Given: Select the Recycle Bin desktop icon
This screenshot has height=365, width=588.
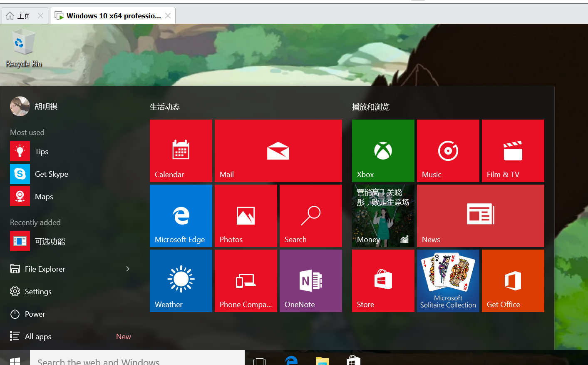Looking at the screenshot, I should (24, 48).
